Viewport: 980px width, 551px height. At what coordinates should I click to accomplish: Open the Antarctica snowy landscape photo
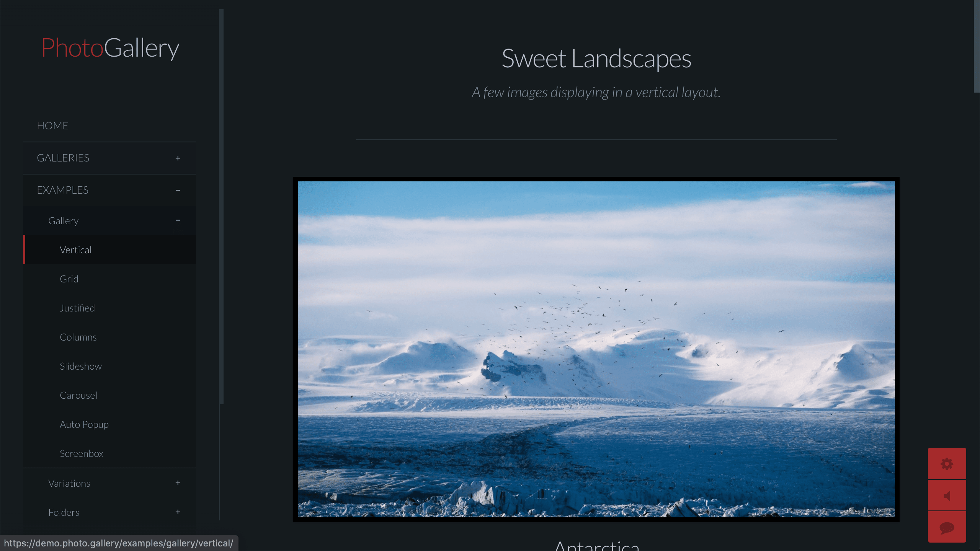click(596, 349)
